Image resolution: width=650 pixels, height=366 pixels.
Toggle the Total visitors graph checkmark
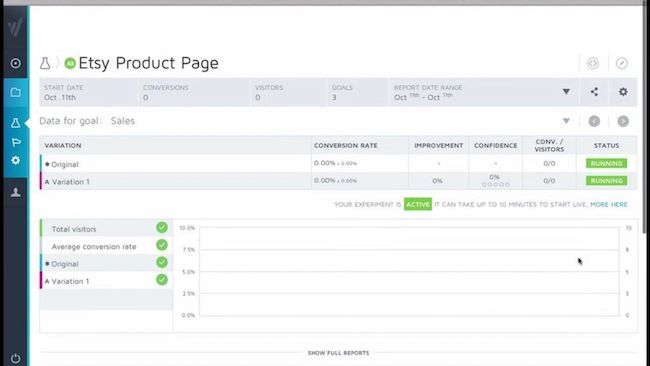click(x=162, y=228)
